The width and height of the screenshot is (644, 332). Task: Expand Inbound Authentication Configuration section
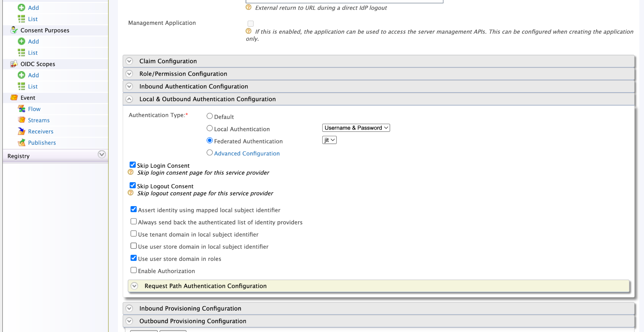379,86
